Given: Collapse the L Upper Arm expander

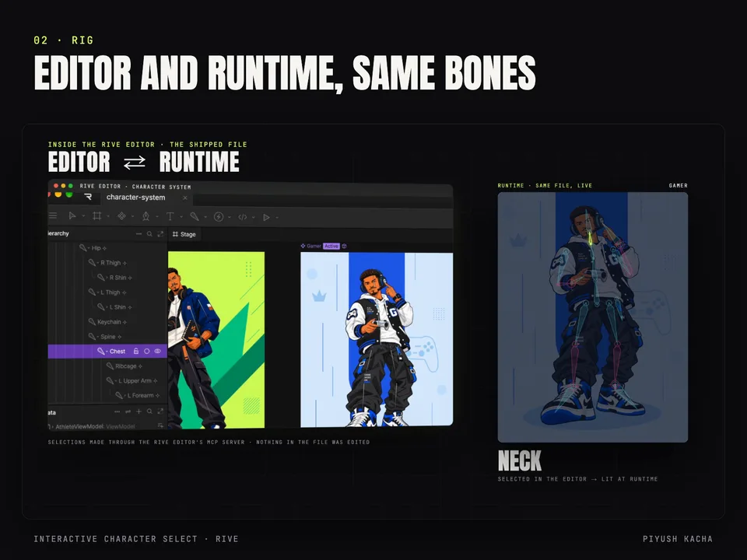Looking at the screenshot, I should pyautogui.click(x=116, y=381).
